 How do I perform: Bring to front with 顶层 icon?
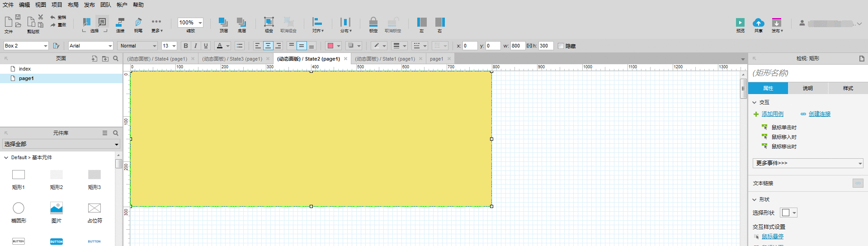pos(223,22)
